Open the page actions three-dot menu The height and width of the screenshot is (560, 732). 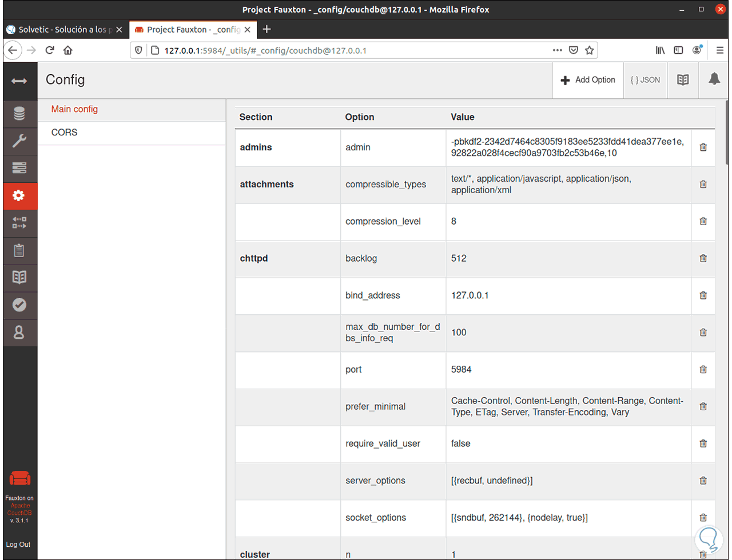[558, 50]
